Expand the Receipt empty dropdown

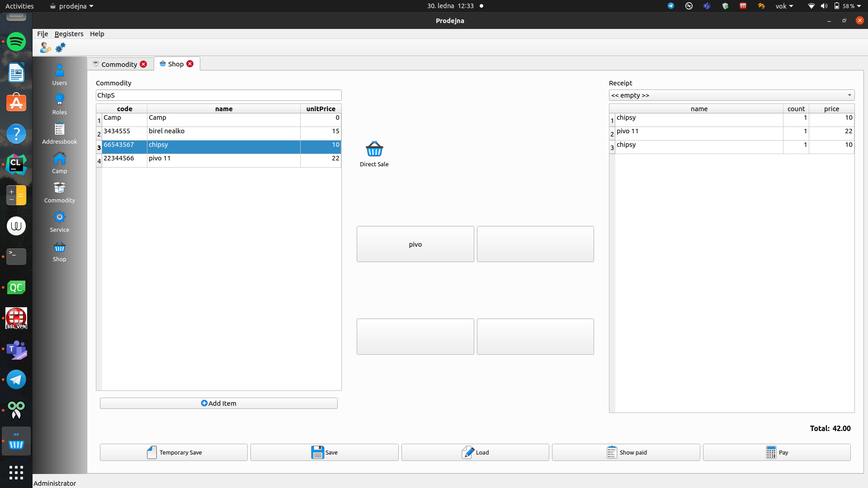[731, 95]
